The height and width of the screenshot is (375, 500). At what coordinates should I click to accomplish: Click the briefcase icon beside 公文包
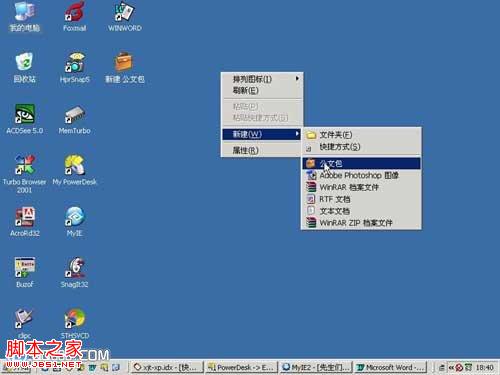point(311,163)
